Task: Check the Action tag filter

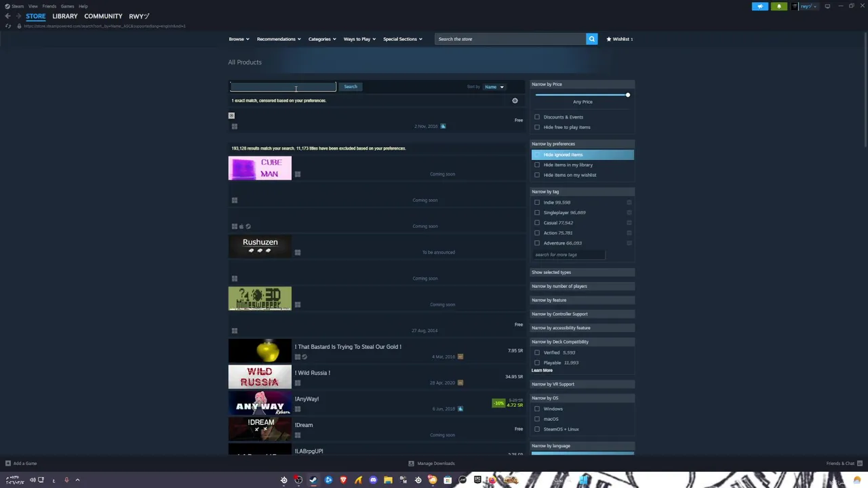Action: pos(537,233)
